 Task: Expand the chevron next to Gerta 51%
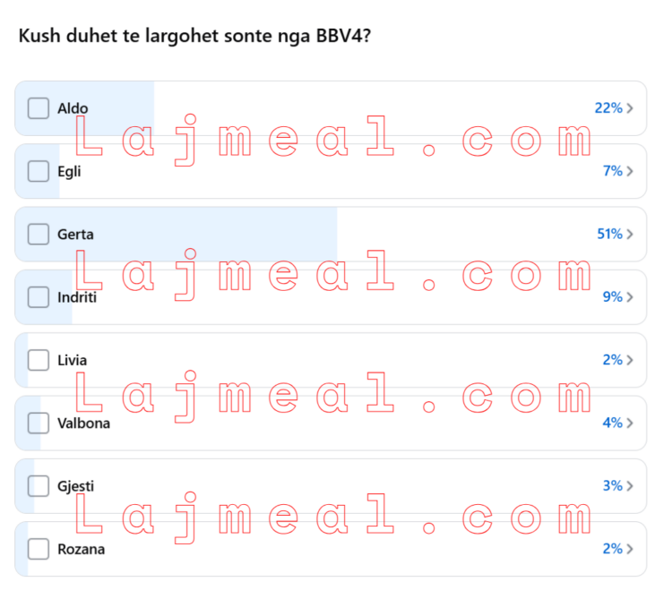click(630, 234)
